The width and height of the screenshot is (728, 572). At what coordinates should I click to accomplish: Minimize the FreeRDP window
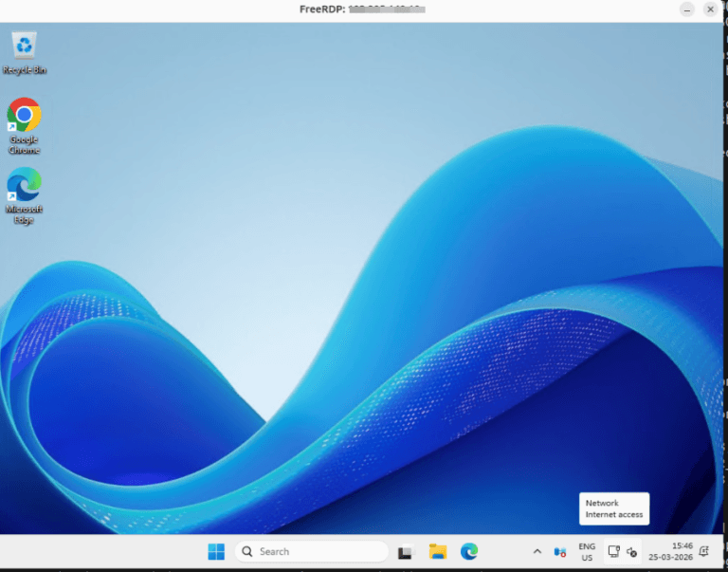pos(687,9)
